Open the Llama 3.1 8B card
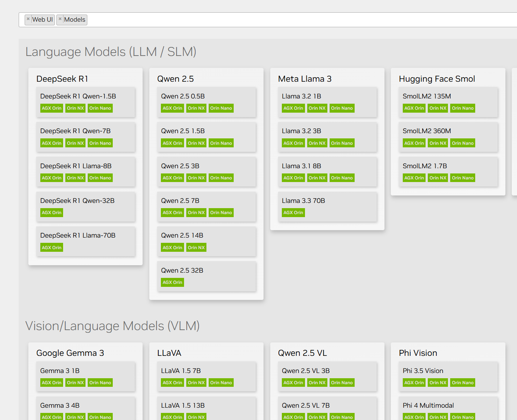This screenshot has height=420, width=517. pos(327,172)
